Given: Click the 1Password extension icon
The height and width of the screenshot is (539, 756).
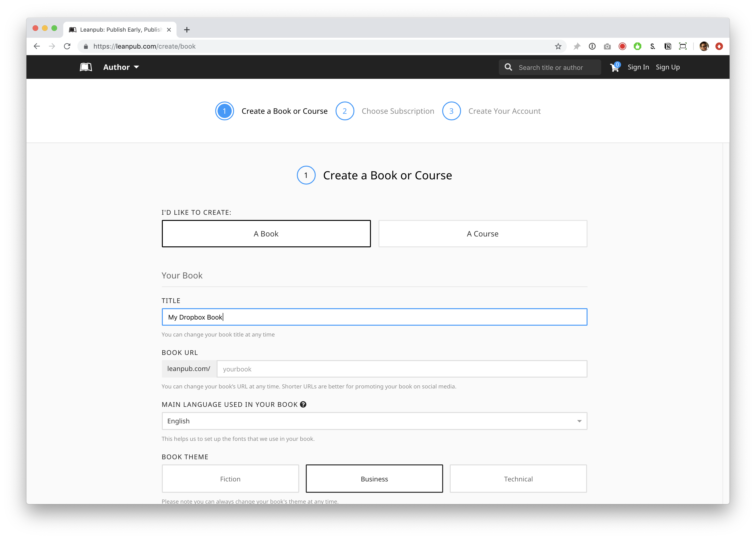Looking at the screenshot, I should click(592, 46).
